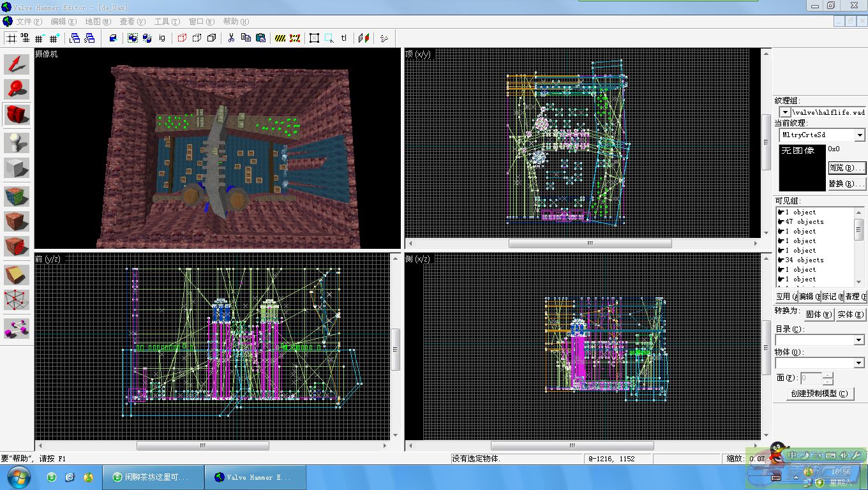This screenshot has height=490, width=868.
Task: Open the 目录 category dropdown
Action: pyautogui.click(x=859, y=340)
